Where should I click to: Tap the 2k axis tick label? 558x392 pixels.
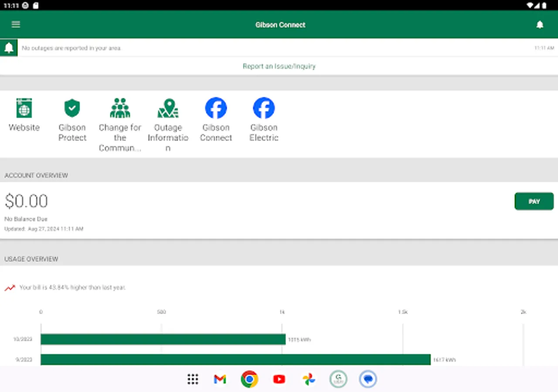click(x=523, y=312)
